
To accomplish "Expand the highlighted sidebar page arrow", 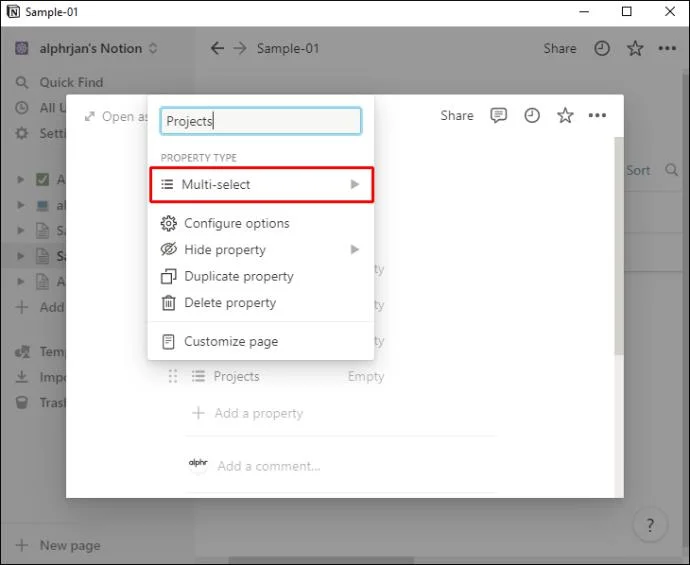I will click(20, 256).
